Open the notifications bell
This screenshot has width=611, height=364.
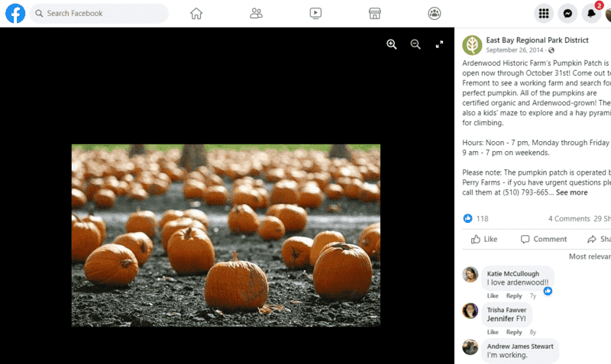(x=591, y=14)
